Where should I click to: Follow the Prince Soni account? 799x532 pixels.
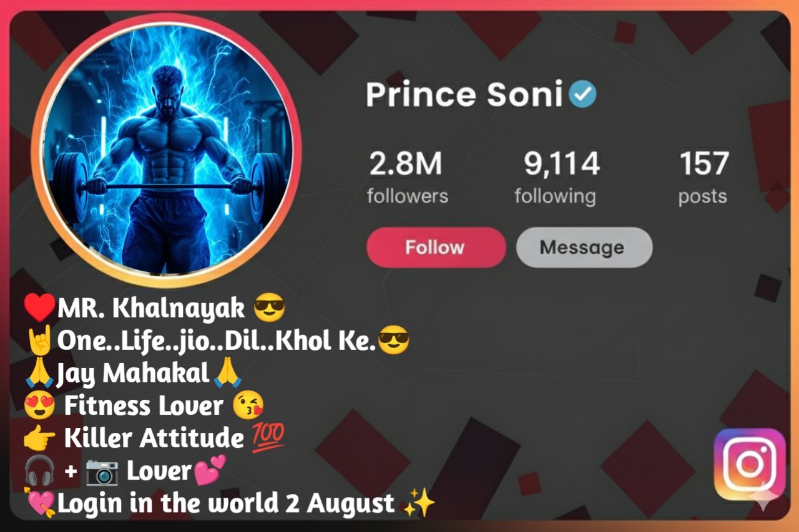[436, 247]
